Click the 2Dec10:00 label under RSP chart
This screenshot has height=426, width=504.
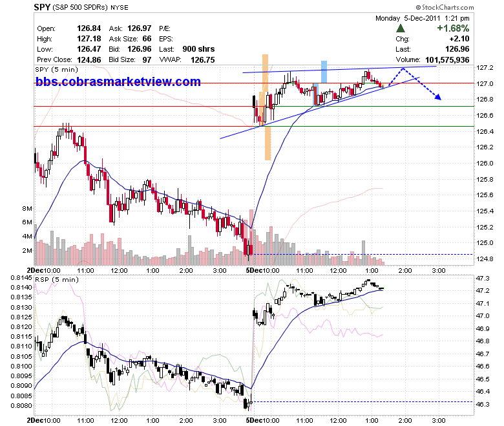43,421
